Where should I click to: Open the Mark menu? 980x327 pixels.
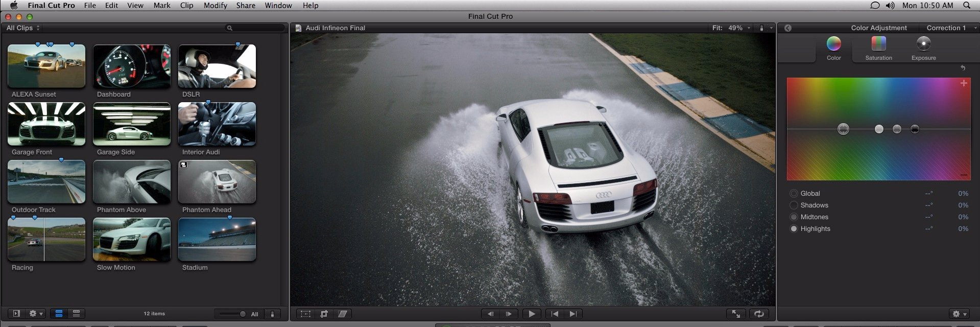click(162, 5)
